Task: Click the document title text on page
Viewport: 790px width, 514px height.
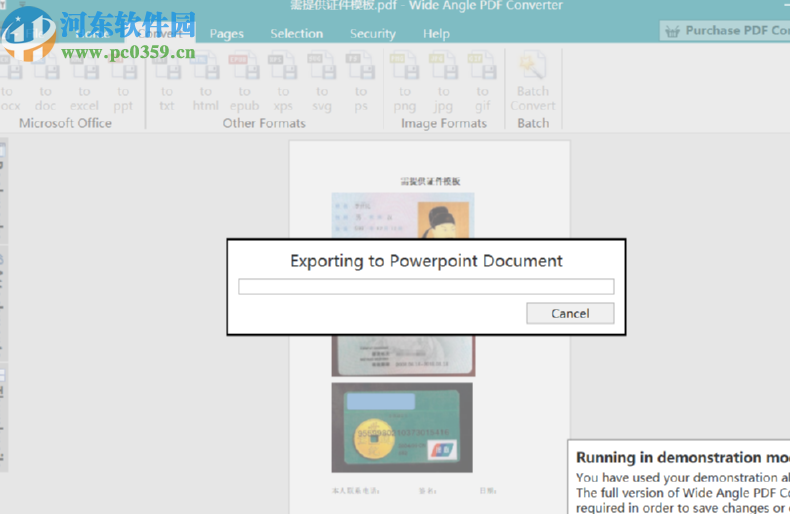Action: click(x=430, y=181)
